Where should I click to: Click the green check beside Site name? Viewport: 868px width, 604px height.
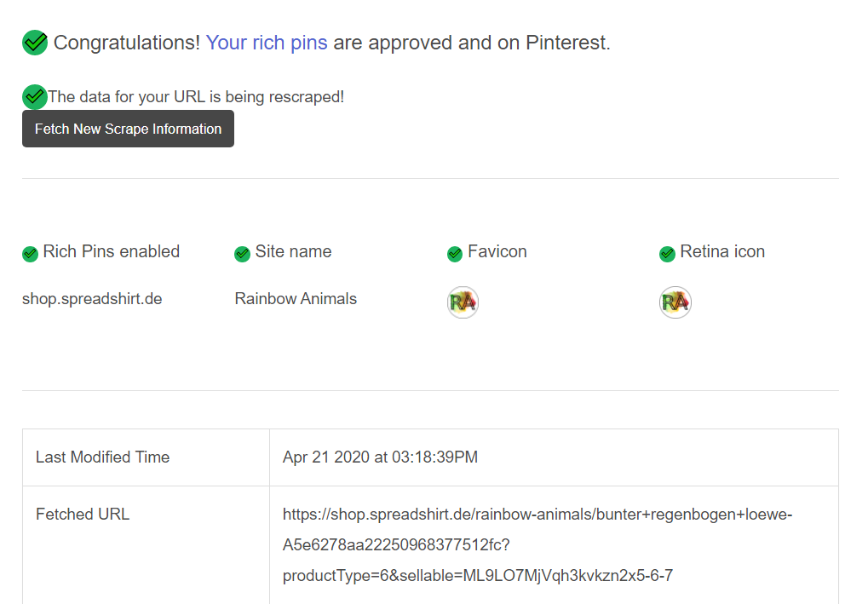tap(242, 253)
